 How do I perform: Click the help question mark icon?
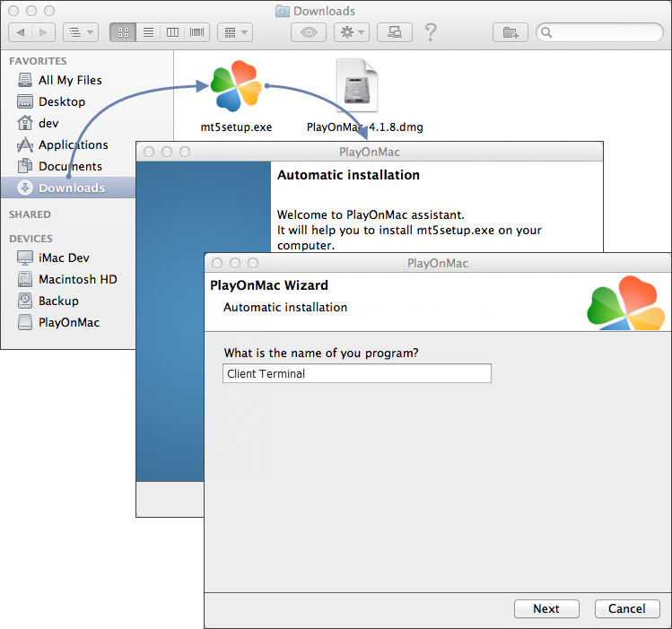[432, 32]
